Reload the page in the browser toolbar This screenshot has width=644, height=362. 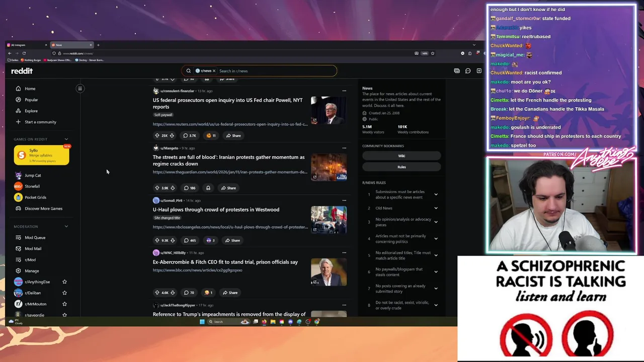(24, 53)
